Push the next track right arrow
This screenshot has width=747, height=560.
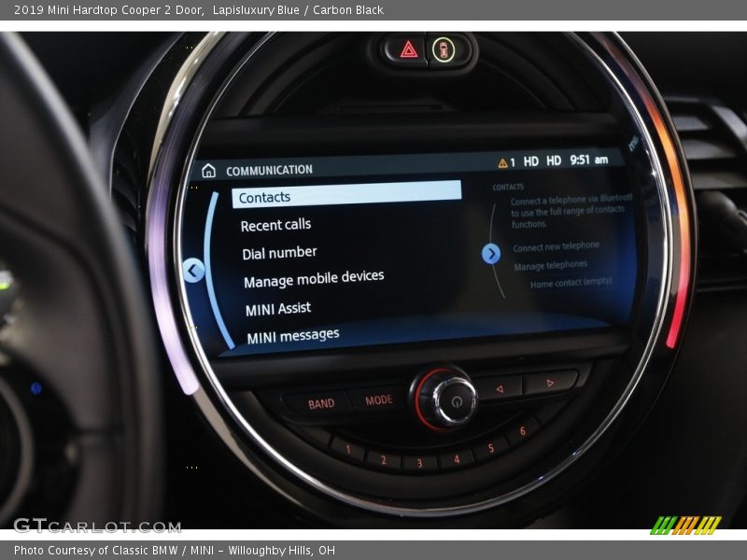click(x=550, y=383)
